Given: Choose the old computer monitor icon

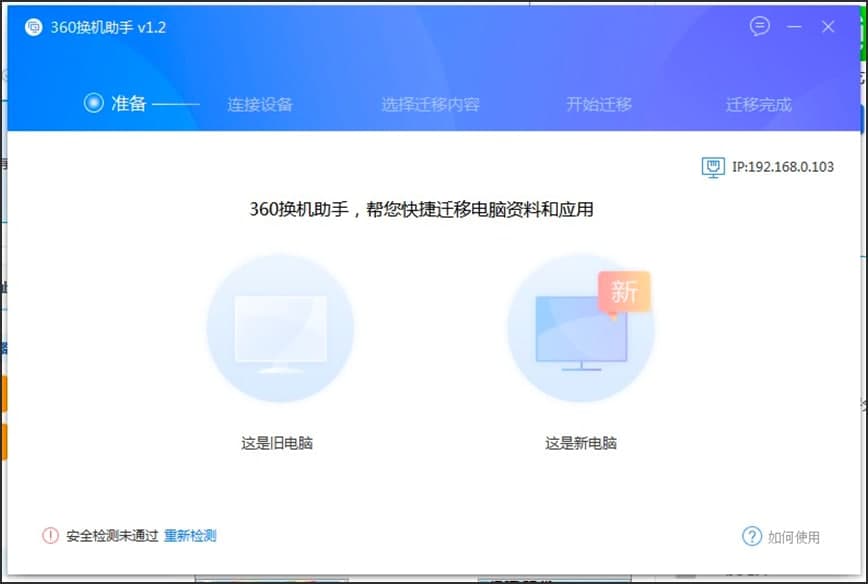Looking at the screenshot, I should [280, 328].
